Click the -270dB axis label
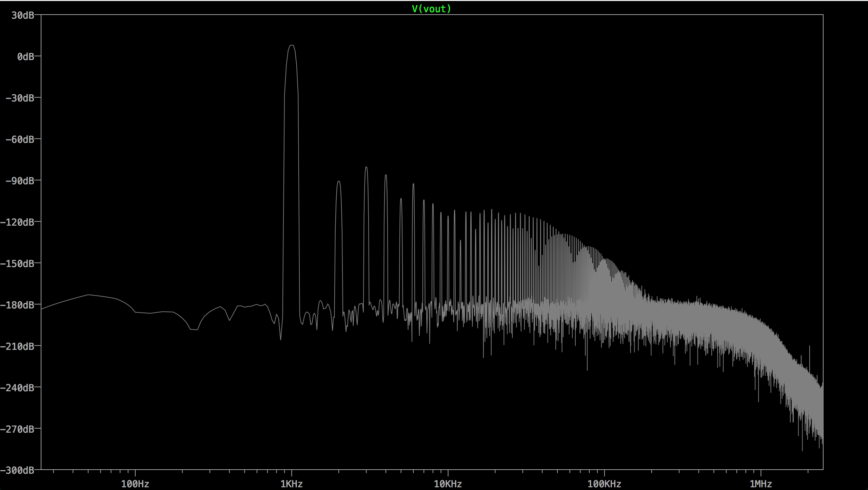 point(17,429)
